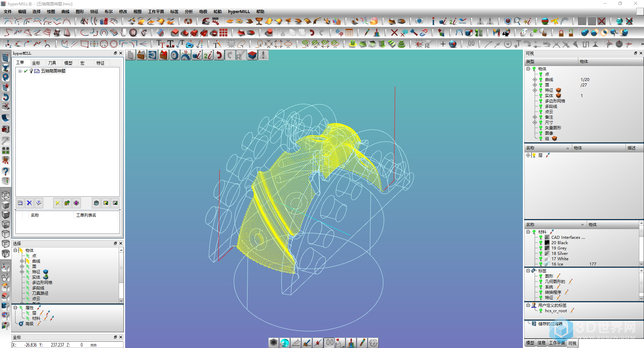This screenshot has height=348, width=644.
Task: Toggle visibility bulb for 面 in 可视 panel
Action: pyautogui.click(x=541, y=85)
